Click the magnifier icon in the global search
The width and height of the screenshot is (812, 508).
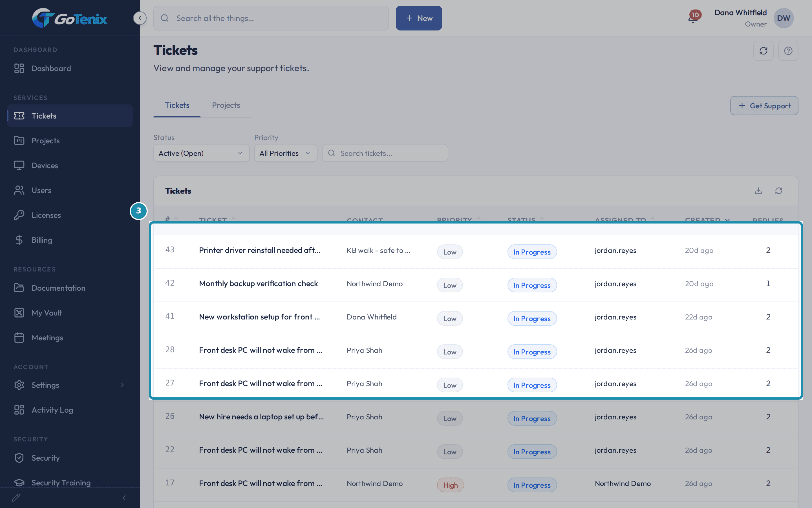tap(164, 18)
